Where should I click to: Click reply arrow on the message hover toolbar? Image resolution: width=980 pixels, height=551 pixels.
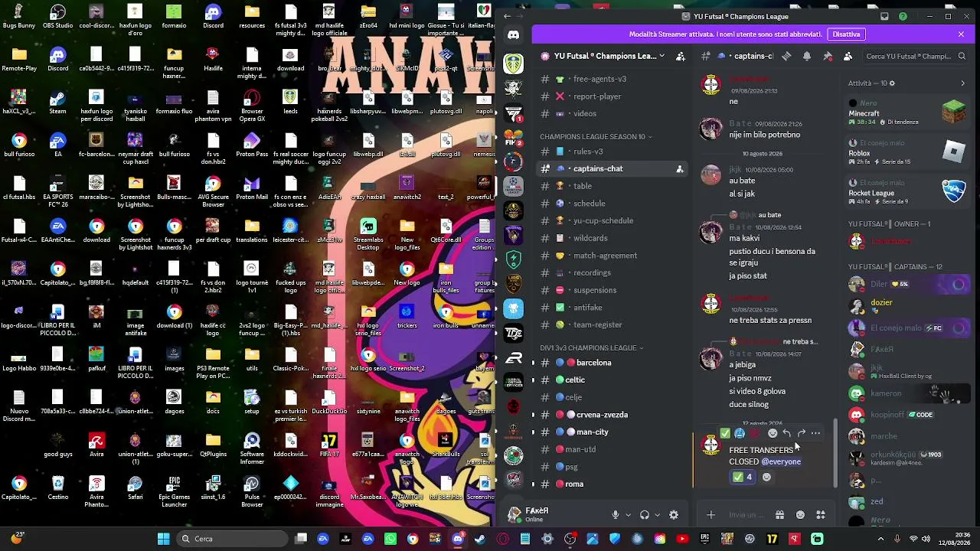(786, 433)
